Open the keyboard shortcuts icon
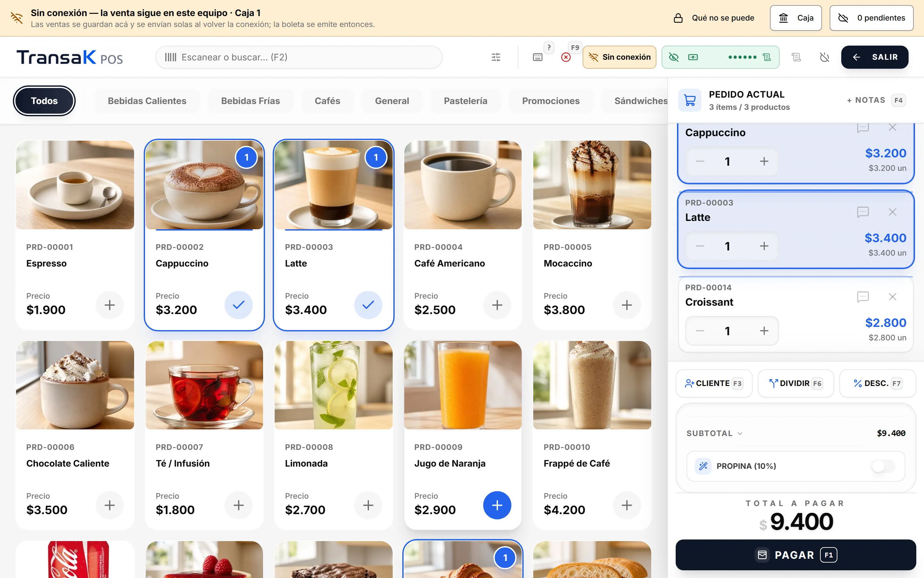 537,57
